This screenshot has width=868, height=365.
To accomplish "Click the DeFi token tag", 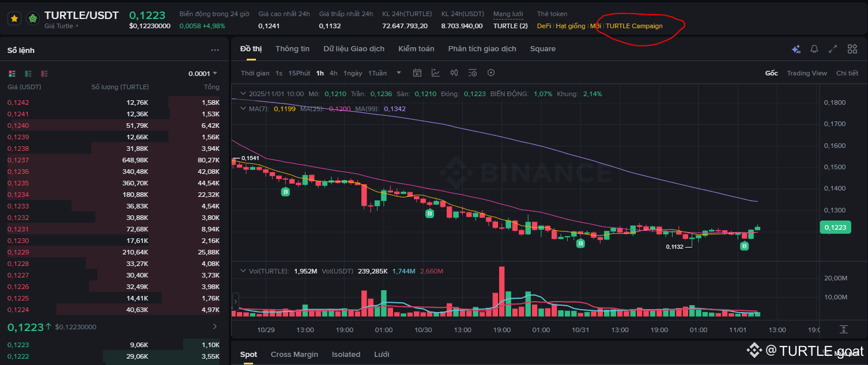I will (544, 26).
